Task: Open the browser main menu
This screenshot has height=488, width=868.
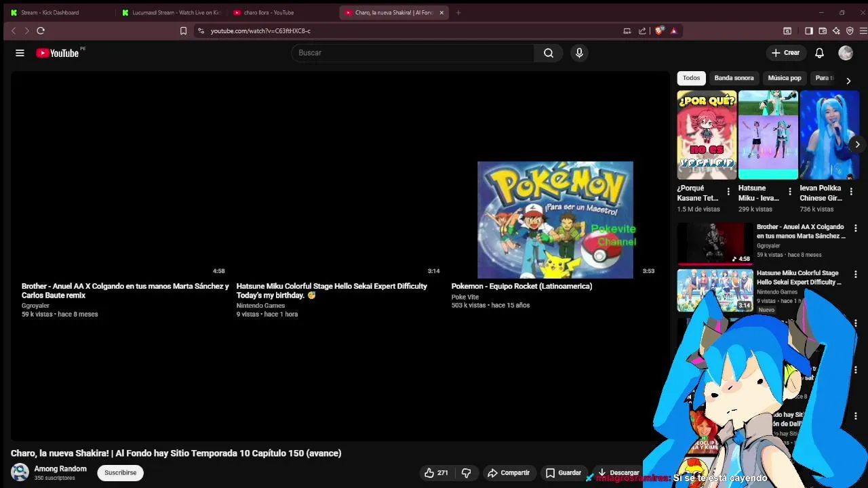Action: [x=863, y=30]
